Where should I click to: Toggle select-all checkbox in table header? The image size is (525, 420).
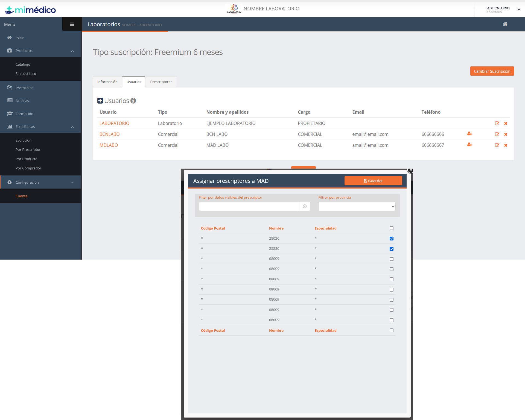392,228
